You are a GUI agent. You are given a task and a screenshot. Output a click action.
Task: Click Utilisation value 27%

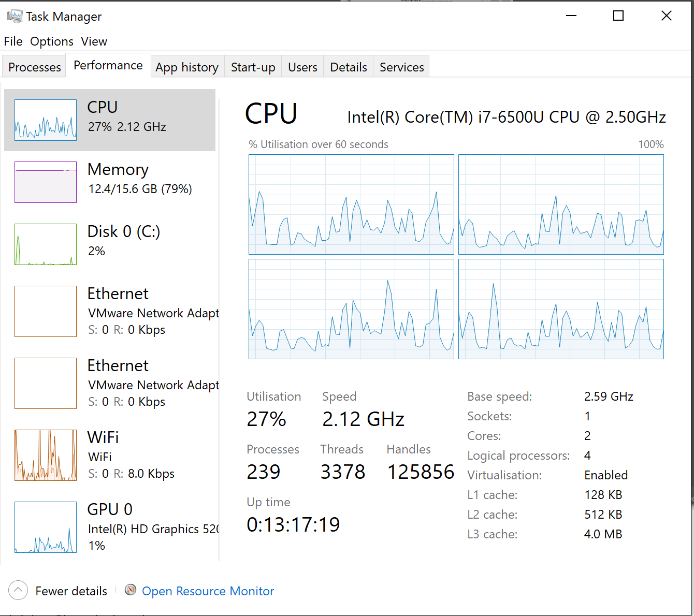(x=266, y=419)
